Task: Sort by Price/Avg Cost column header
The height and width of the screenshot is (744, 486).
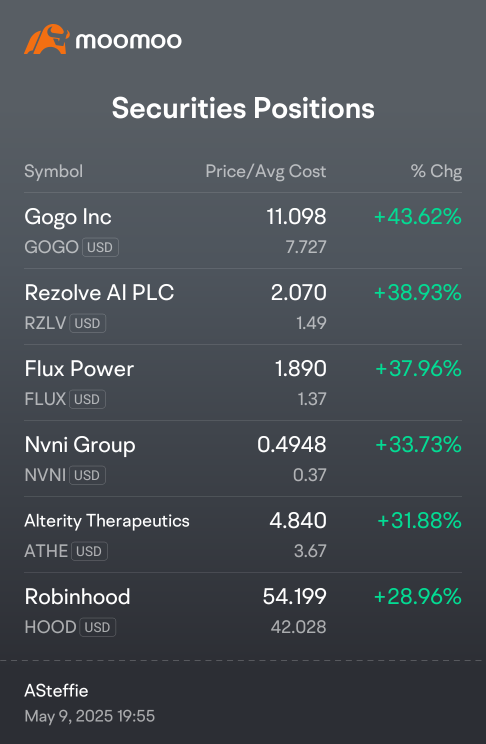Action: tap(266, 171)
